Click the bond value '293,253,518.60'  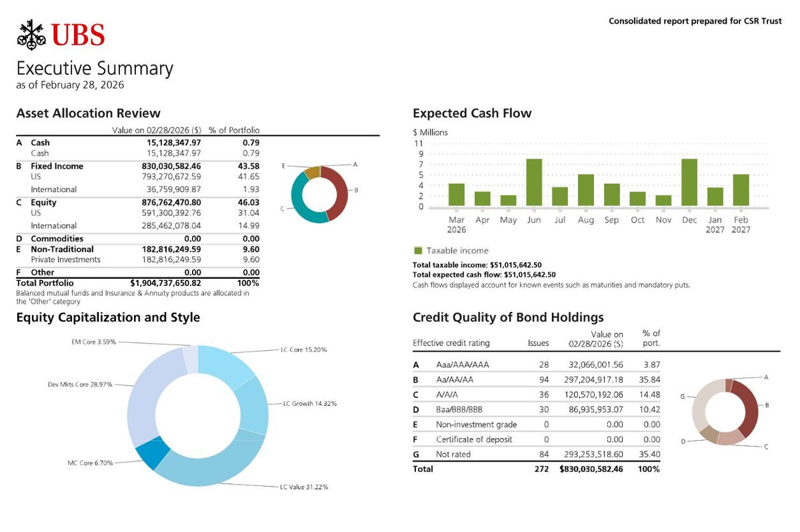593,455
